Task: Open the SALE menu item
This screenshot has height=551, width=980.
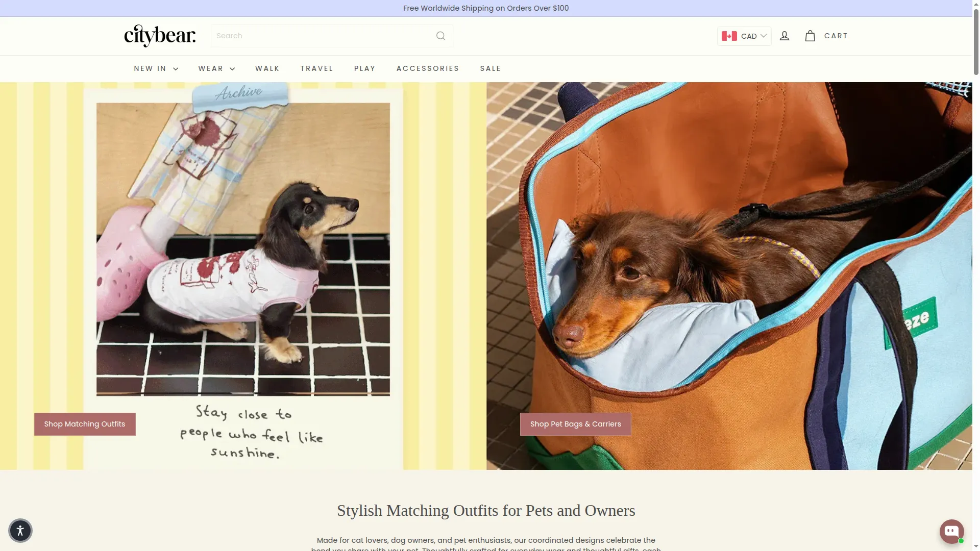Action: click(491, 68)
